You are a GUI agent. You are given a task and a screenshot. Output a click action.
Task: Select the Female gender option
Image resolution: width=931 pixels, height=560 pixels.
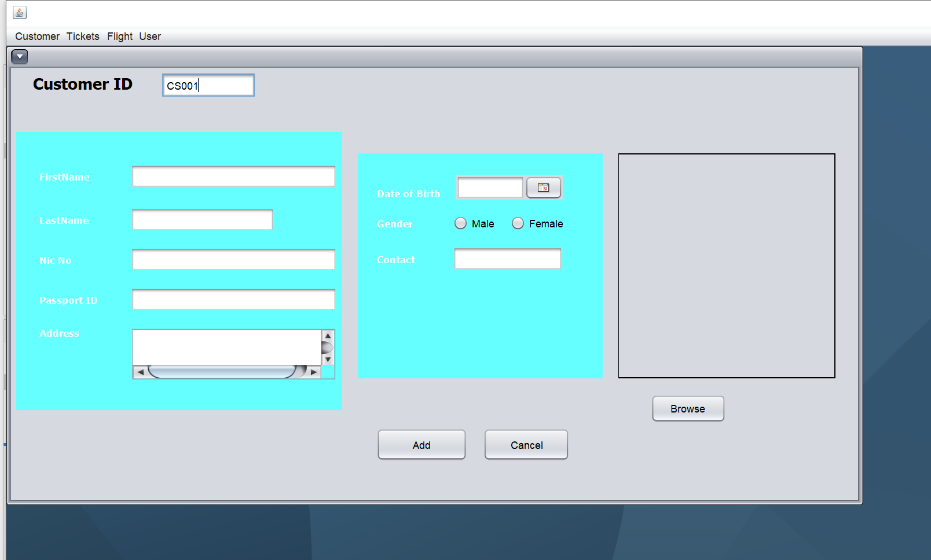click(537, 223)
